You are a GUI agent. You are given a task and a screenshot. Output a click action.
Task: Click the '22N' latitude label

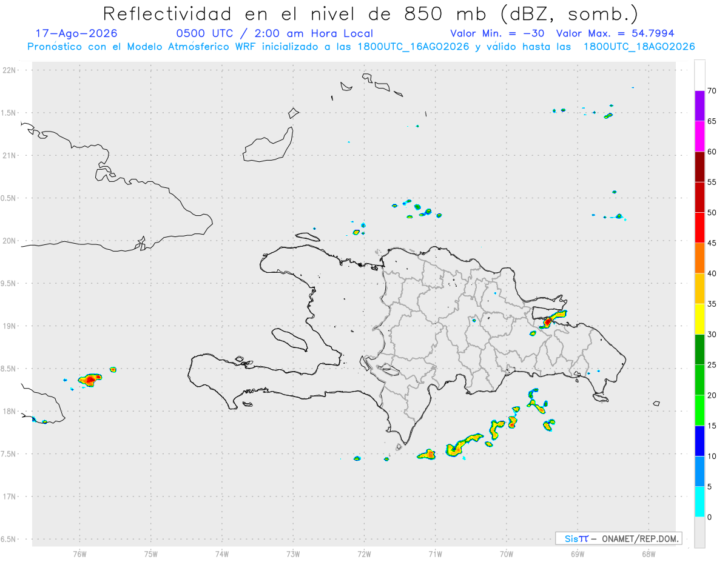coord(10,70)
